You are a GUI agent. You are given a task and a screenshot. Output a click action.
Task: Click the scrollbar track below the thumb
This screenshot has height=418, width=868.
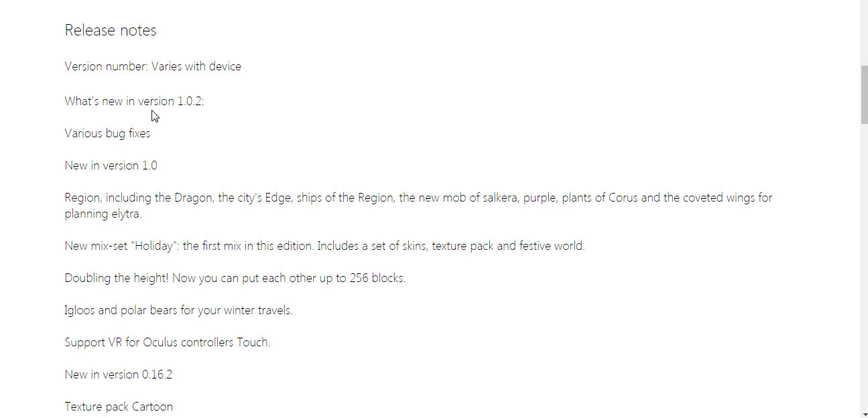tap(864, 268)
